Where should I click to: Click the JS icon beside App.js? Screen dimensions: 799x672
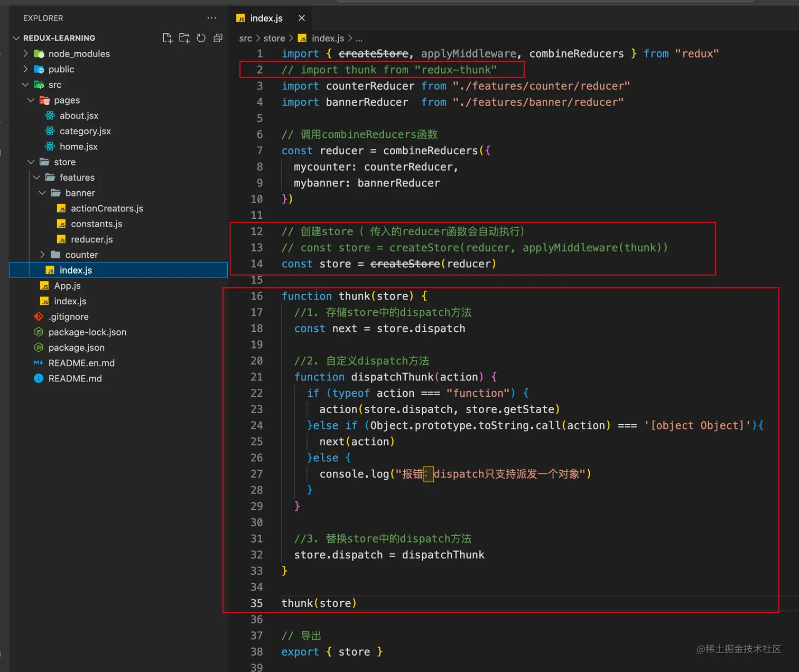pos(44,286)
